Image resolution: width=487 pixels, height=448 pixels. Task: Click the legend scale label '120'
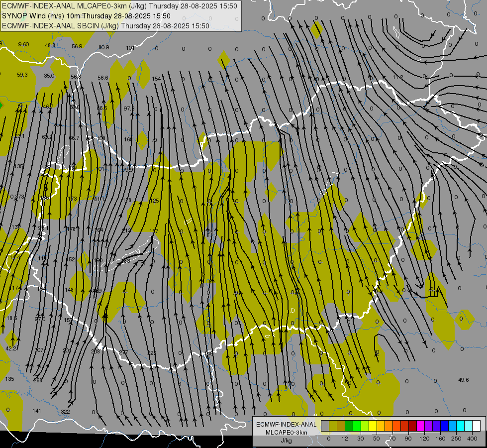[x=424, y=439]
